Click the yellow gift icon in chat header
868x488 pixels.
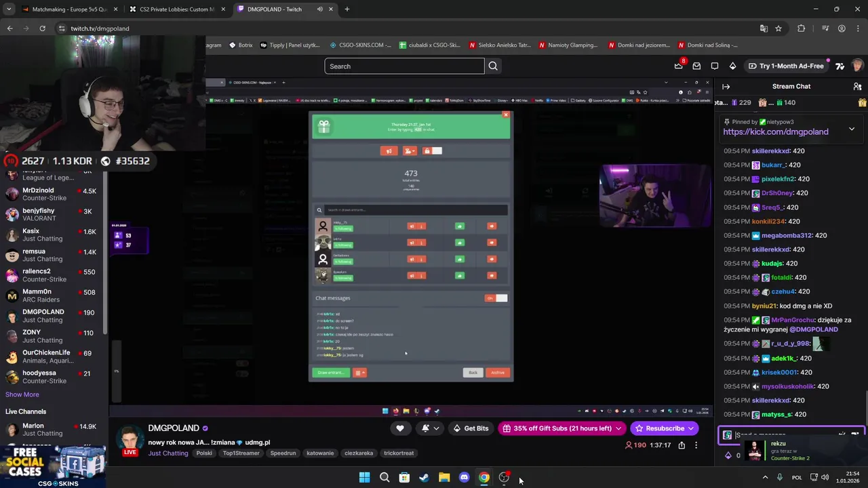point(862,102)
